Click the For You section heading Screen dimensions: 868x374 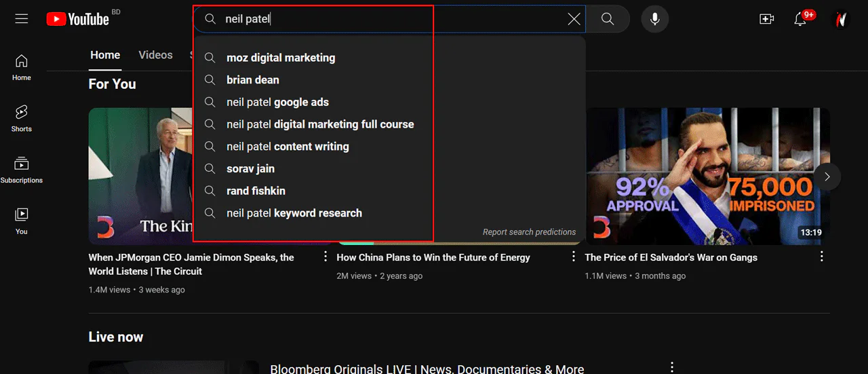tap(113, 84)
